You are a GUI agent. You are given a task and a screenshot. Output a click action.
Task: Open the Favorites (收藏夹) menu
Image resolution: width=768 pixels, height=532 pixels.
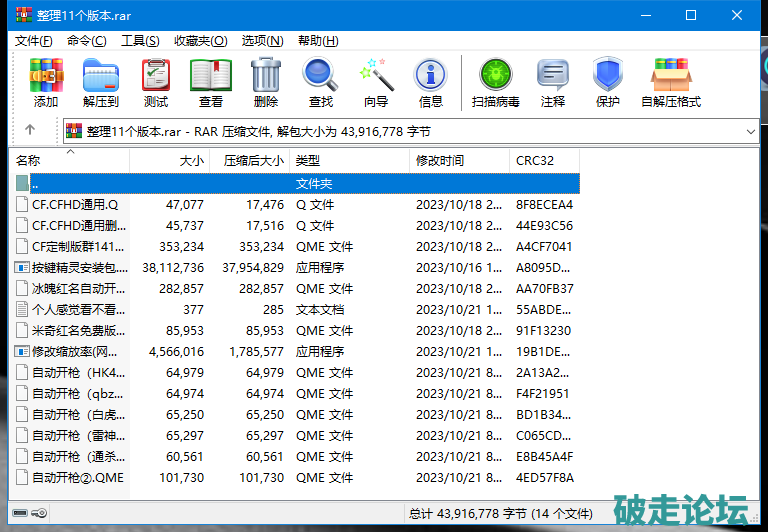[200, 41]
